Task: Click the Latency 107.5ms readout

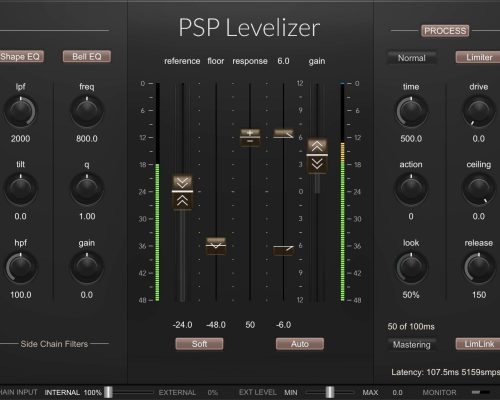Action: 445,372
